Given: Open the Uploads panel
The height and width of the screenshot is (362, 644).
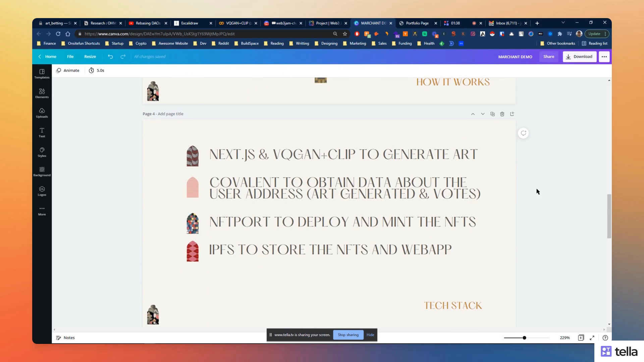Looking at the screenshot, I should pyautogui.click(x=42, y=113).
